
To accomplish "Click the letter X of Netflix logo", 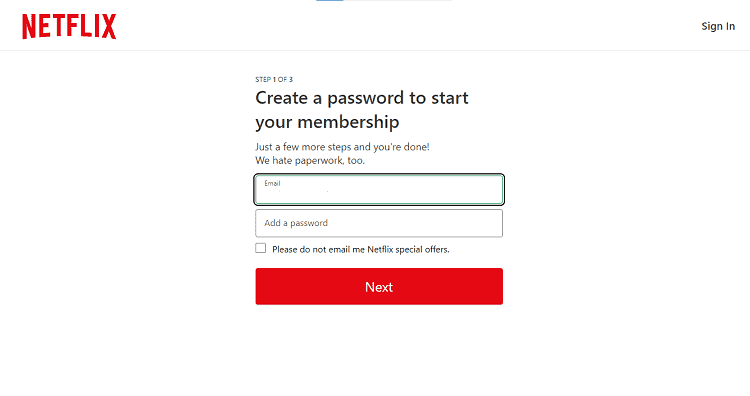I will tap(109, 26).
